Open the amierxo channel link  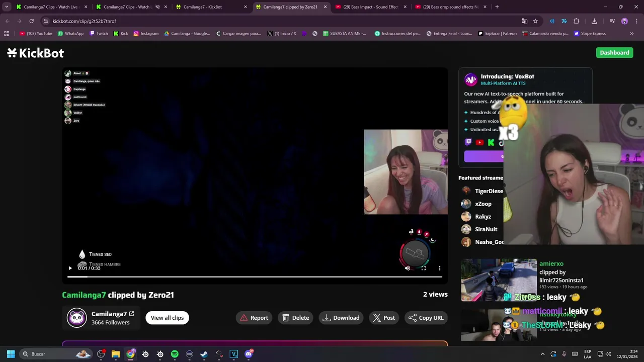coord(551,263)
